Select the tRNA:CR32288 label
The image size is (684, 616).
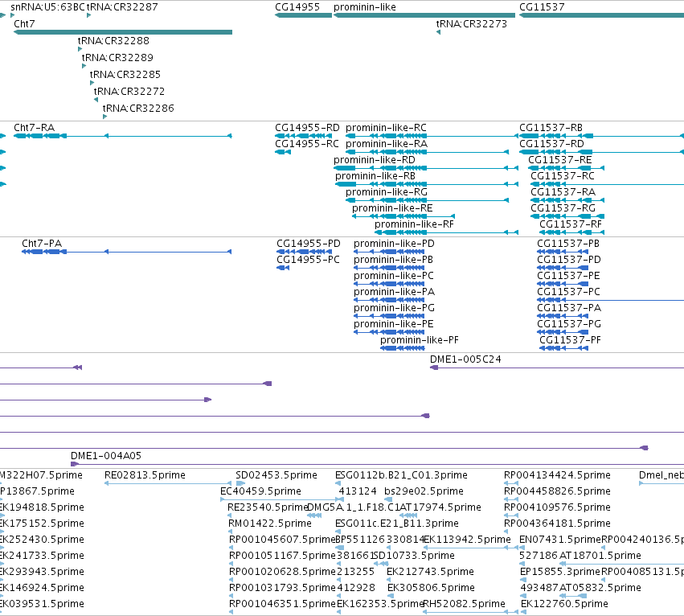pos(113,40)
